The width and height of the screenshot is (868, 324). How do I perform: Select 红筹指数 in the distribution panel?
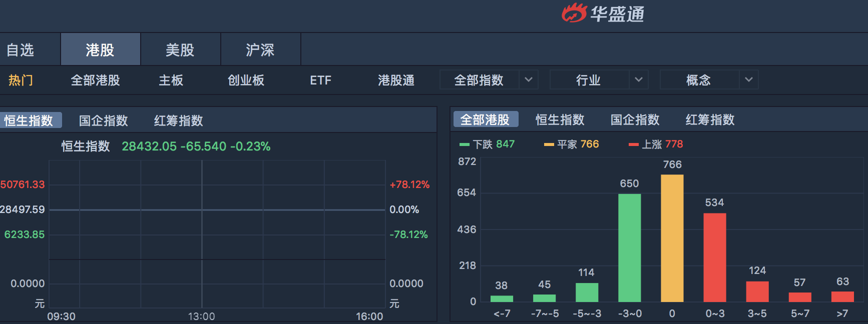tap(710, 119)
